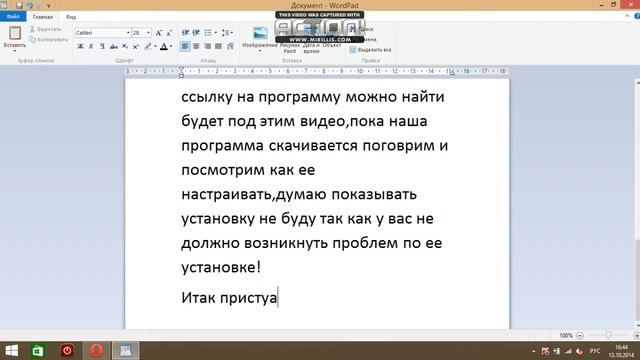Open the bullet list style dropdown

216,33
